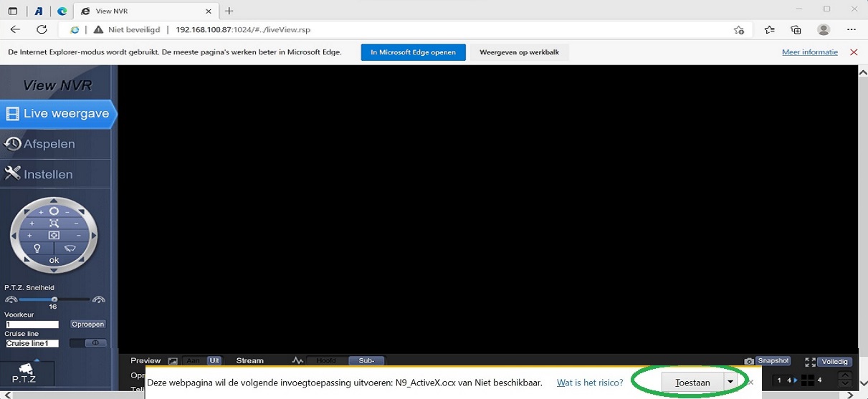Image resolution: width=868 pixels, height=399 pixels.
Task: Toggle the cruise line switch
Action: [88, 343]
